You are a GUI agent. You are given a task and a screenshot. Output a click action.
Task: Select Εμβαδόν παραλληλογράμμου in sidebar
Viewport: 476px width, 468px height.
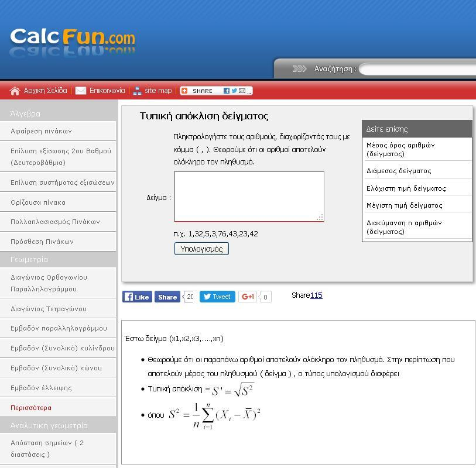point(58,328)
